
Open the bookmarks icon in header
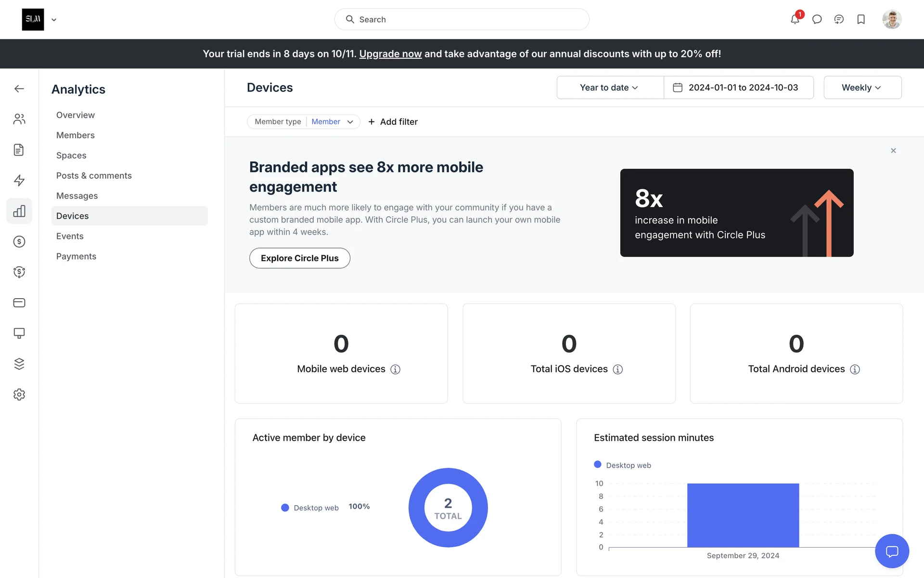[861, 19]
